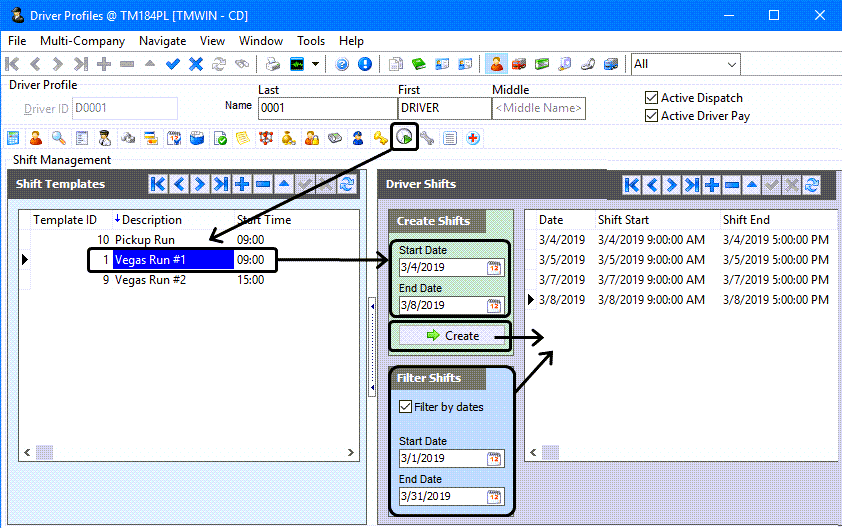Go to first record in Driver Shifts navigator
The width and height of the screenshot is (842, 528).
point(632,185)
